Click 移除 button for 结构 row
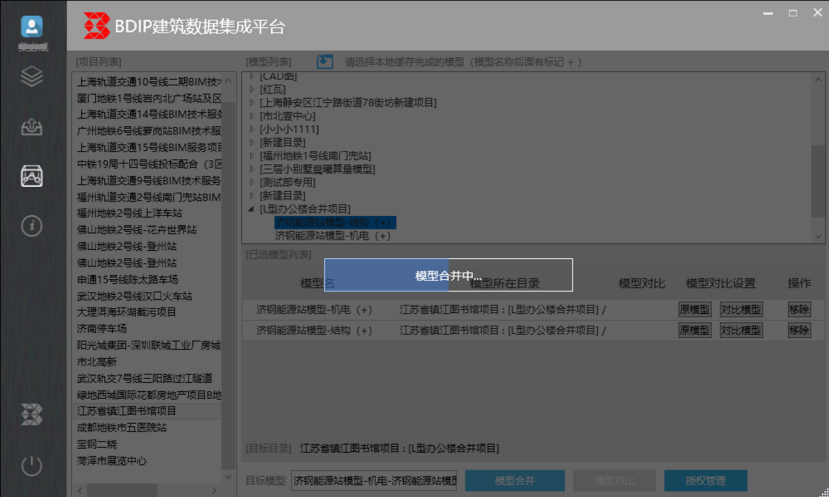Image resolution: width=829 pixels, height=497 pixels. coord(799,330)
